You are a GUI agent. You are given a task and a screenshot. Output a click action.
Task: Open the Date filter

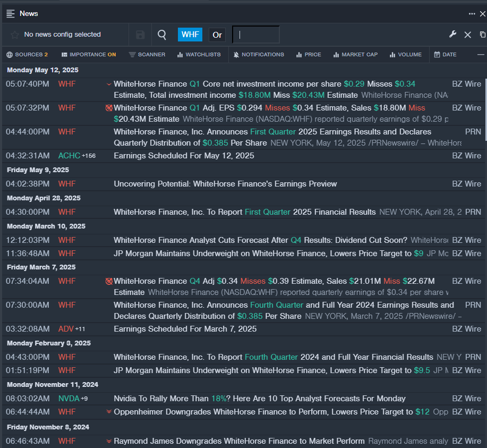446,55
